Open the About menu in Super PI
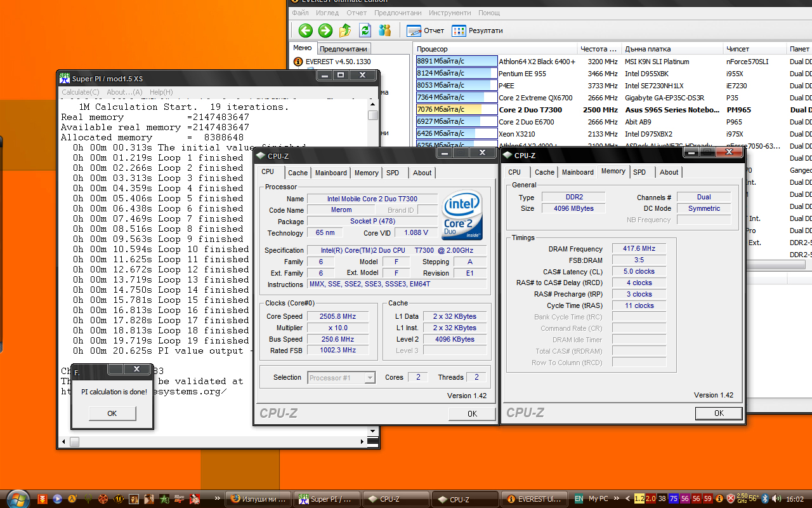812x508 pixels. pyautogui.click(x=124, y=92)
